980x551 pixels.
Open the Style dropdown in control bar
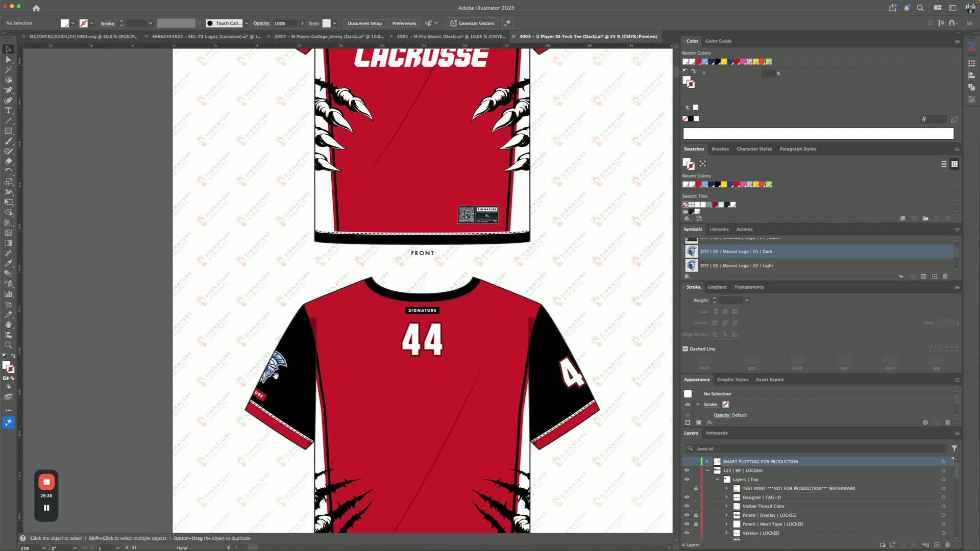[334, 23]
